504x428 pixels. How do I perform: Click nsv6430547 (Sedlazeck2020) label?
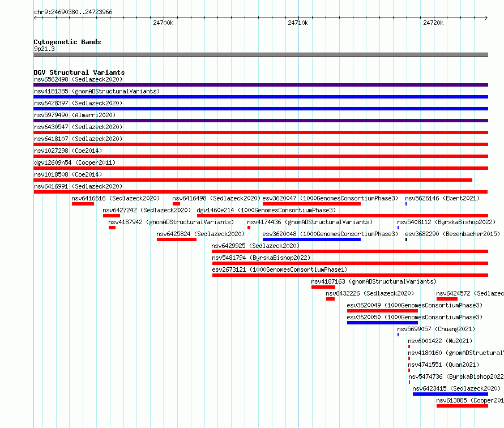(x=78, y=127)
